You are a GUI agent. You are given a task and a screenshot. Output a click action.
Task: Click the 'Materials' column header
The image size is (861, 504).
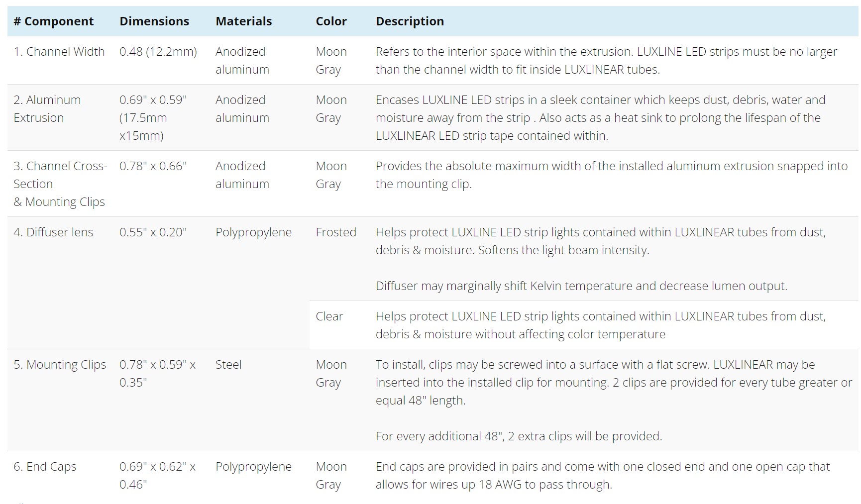[x=244, y=21]
